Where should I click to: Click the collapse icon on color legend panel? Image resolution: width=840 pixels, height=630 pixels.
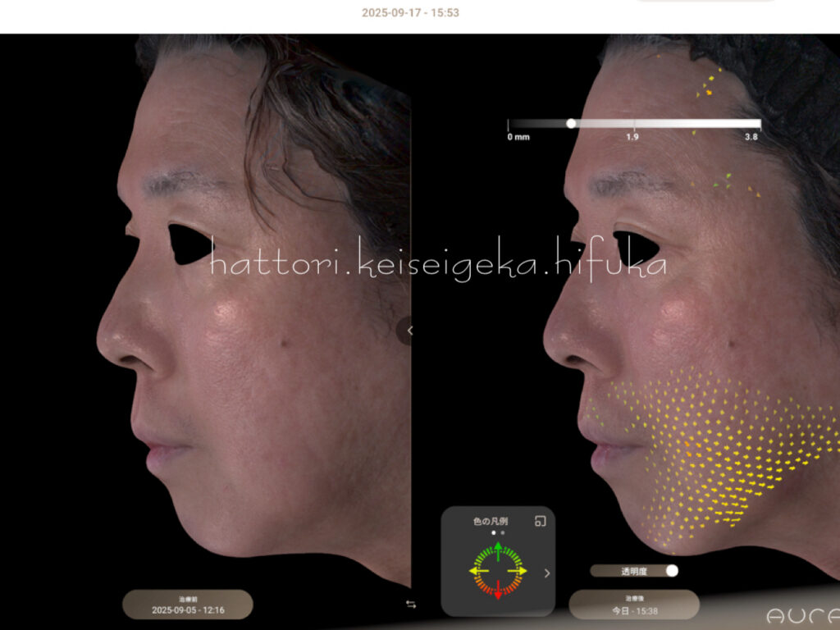tap(540, 521)
